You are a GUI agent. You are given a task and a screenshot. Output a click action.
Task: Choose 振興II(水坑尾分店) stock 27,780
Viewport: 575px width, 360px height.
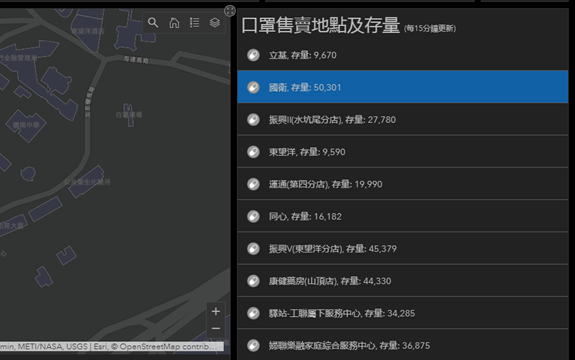point(403,120)
